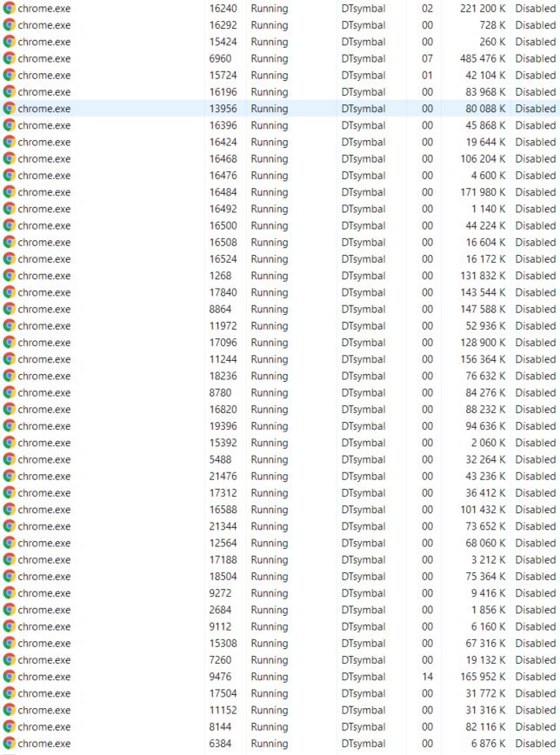Select Chrome icon for PID 18236
Screen dimensions: 560x755
coord(10,376)
